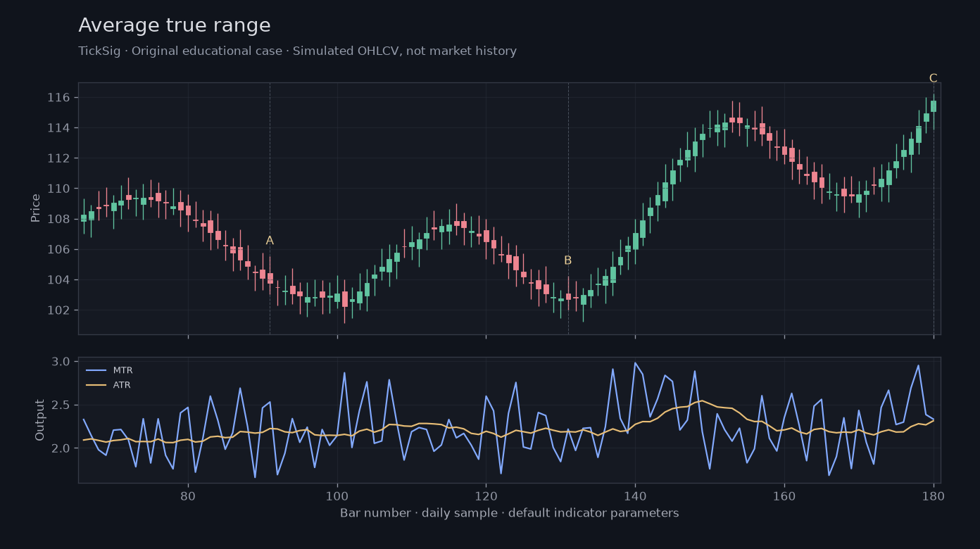Select marker label C above the chart

(934, 78)
